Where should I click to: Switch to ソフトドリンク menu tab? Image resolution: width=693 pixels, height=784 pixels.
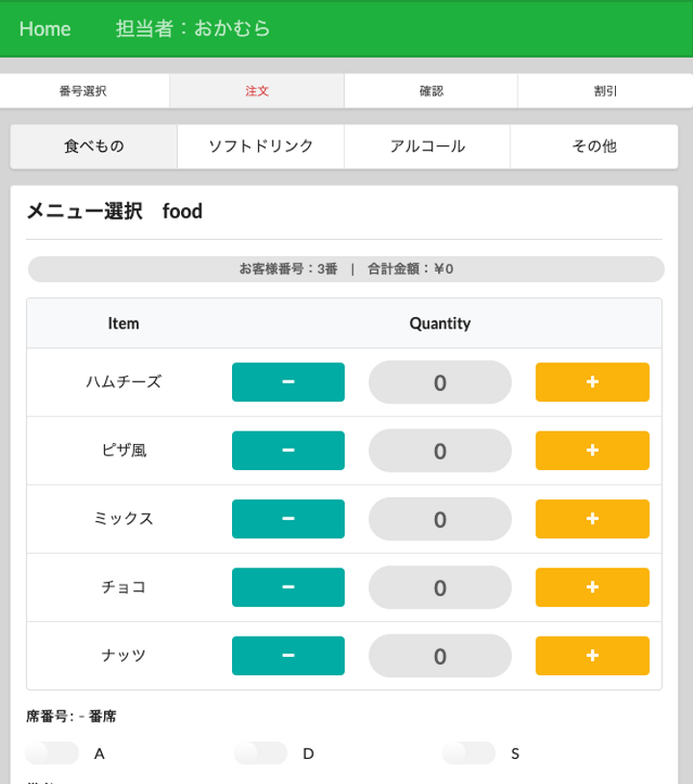coord(261,146)
